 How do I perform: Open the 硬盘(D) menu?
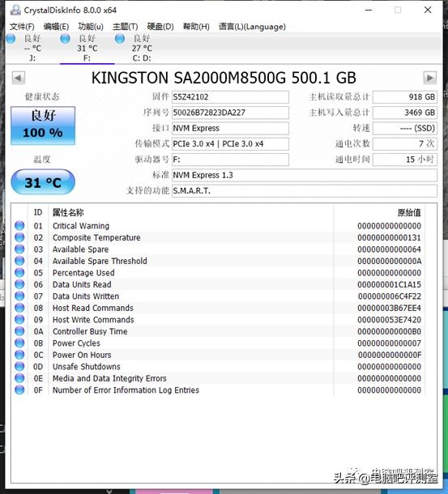point(160,27)
